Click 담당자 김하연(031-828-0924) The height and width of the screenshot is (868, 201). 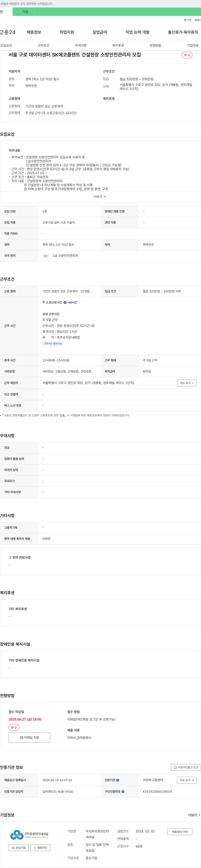tap(58, 791)
